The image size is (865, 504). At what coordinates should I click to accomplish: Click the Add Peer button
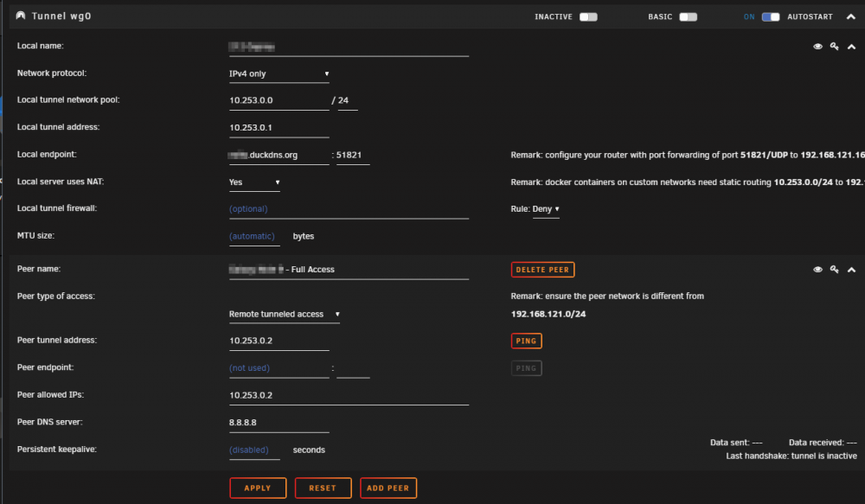tap(388, 488)
